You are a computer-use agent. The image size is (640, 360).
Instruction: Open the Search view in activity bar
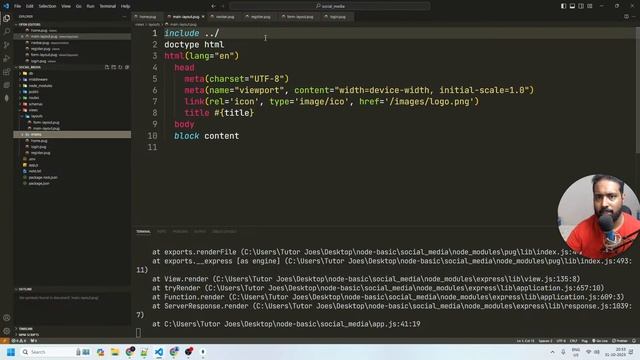pos(7,31)
